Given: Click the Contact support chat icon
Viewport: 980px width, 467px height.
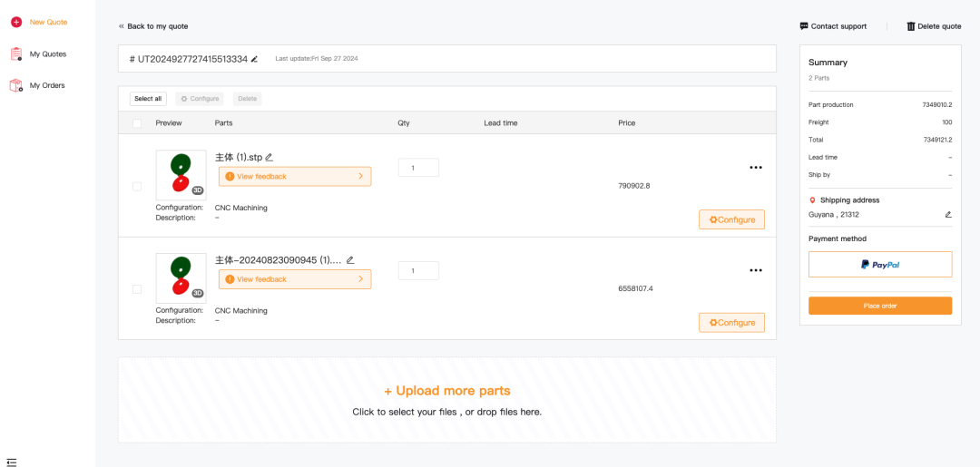Looking at the screenshot, I should tap(804, 26).
